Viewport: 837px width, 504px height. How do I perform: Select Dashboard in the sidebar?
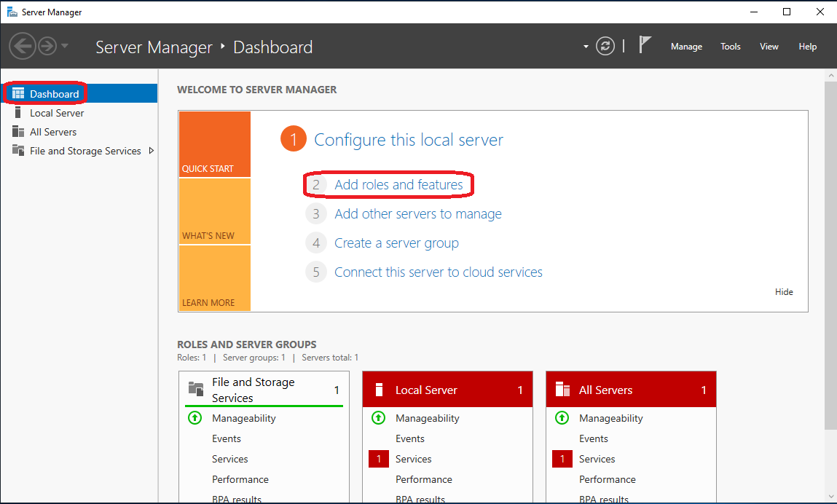click(x=53, y=93)
